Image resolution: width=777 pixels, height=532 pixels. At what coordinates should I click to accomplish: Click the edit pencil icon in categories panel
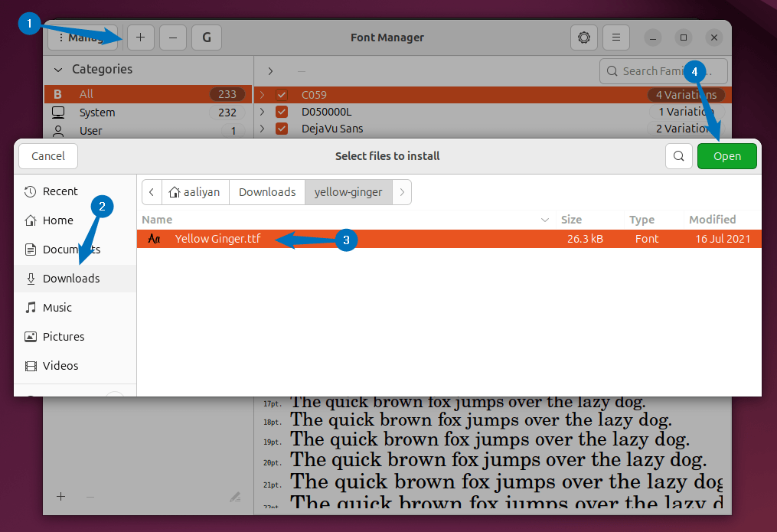pos(234,497)
